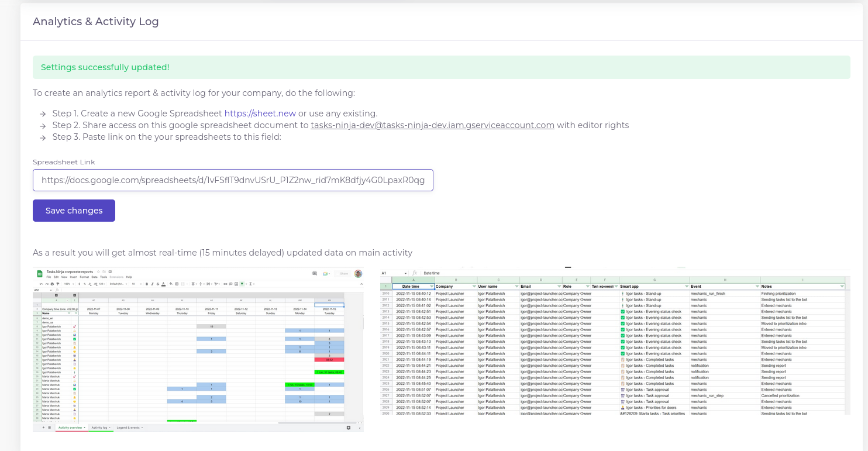Click the functions sigma icon in toolbar
The width and height of the screenshot is (868, 451).
[x=251, y=284]
